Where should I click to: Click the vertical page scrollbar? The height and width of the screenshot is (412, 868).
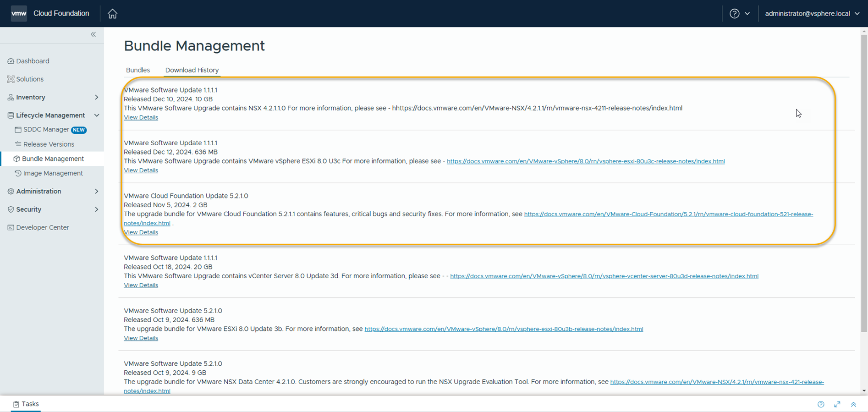(864, 183)
